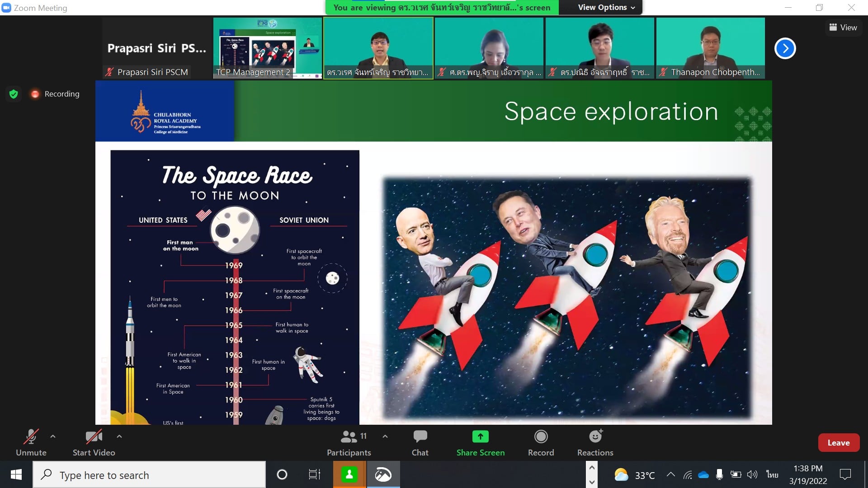Open Cortana circle icon

pos(282,474)
